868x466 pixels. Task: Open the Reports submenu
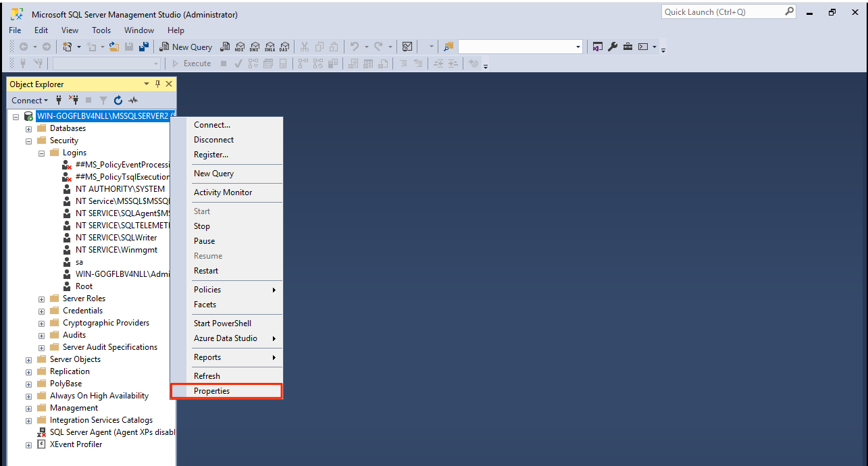click(226, 357)
